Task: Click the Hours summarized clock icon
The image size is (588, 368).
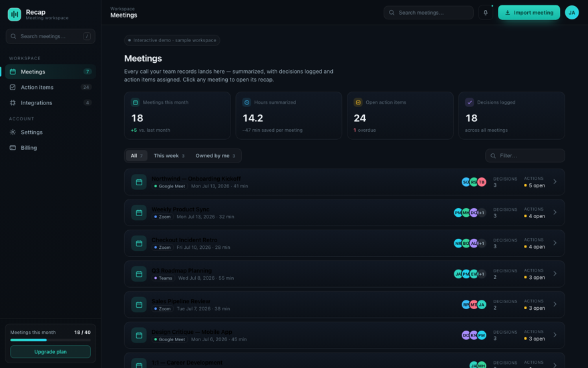Action: tap(247, 102)
